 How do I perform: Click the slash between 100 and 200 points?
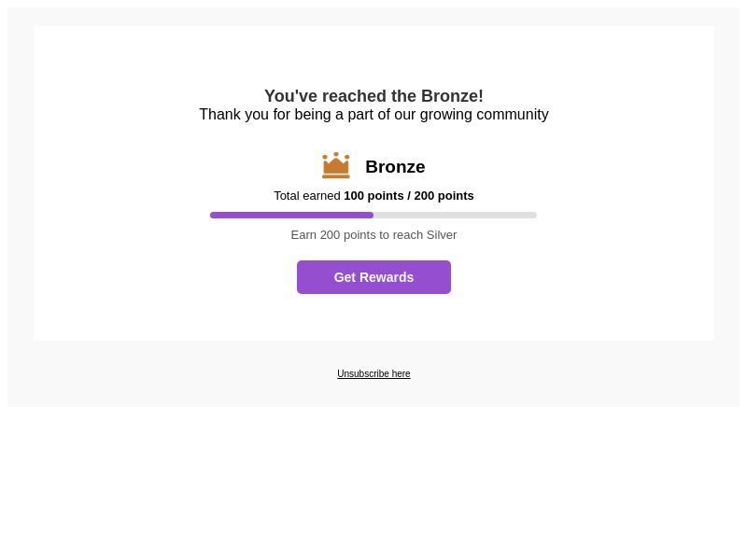tap(409, 196)
